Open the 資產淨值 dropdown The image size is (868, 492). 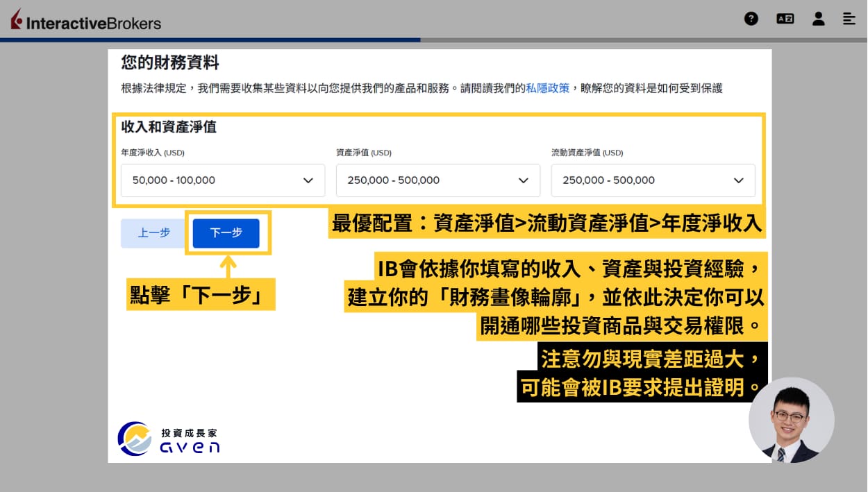pos(438,180)
